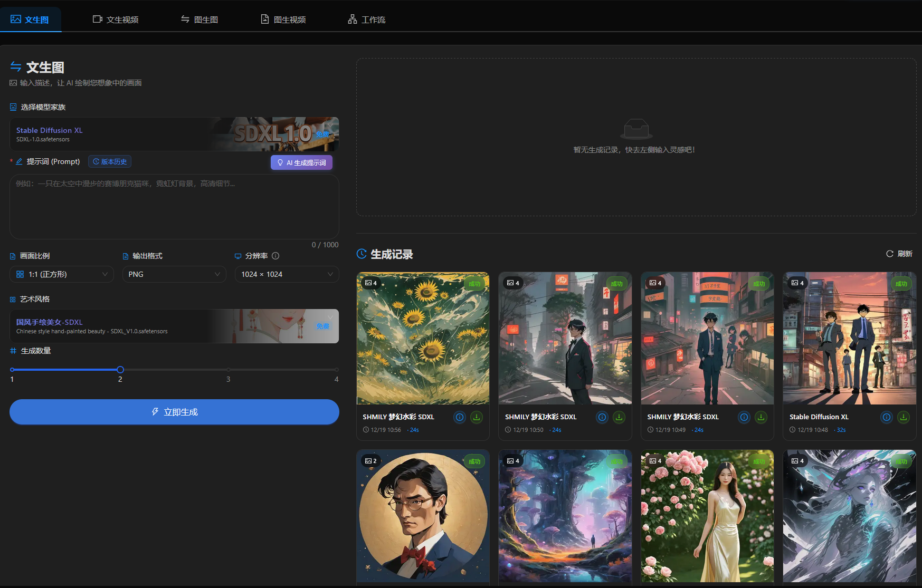Click the info icon next to 分辨率
Image resolution: width=922 pixels, height=588 pixels.
(275, 256)
